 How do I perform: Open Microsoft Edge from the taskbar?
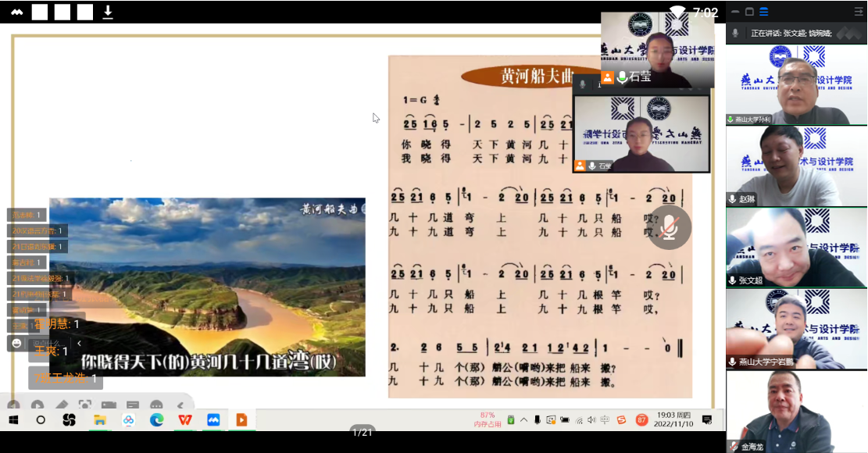157,420
